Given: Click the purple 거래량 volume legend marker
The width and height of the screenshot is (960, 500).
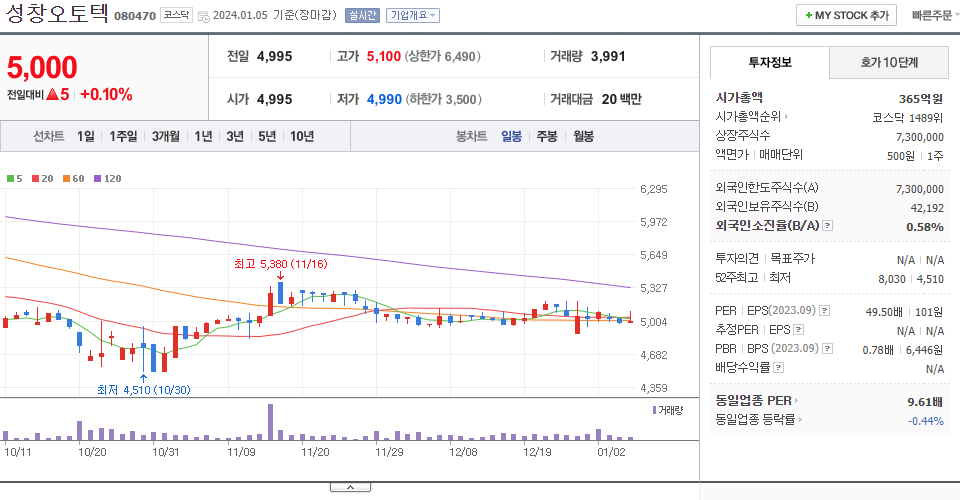Looking at the screenshot, I should coord(654,410).
